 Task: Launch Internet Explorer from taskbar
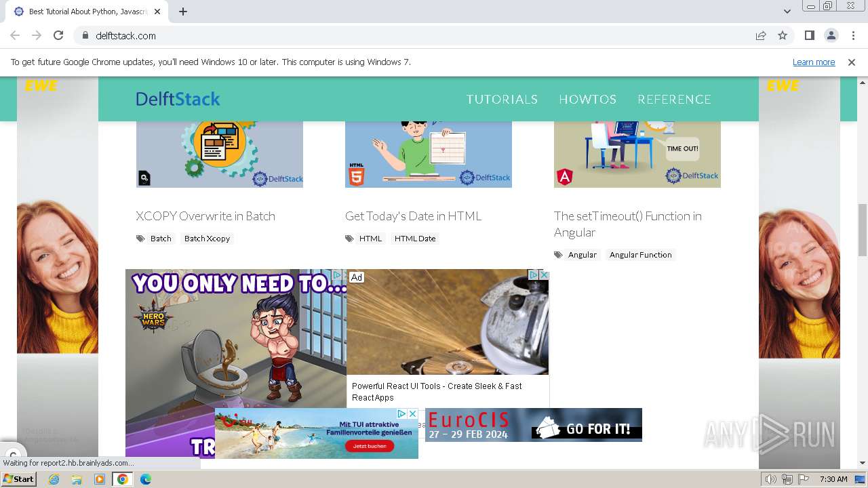pos(54,479)
